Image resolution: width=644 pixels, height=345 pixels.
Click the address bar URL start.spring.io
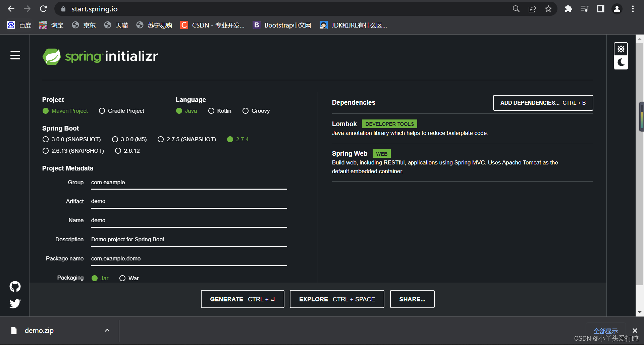(x=94, y=9)
